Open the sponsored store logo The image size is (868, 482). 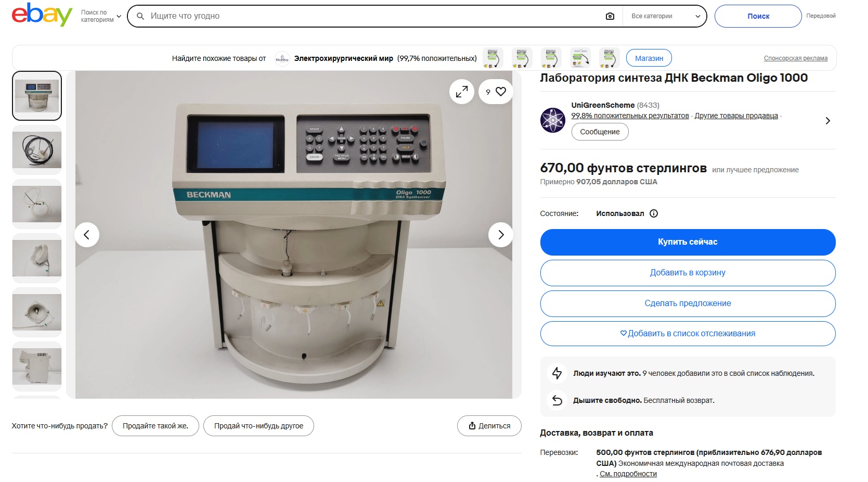282,58
